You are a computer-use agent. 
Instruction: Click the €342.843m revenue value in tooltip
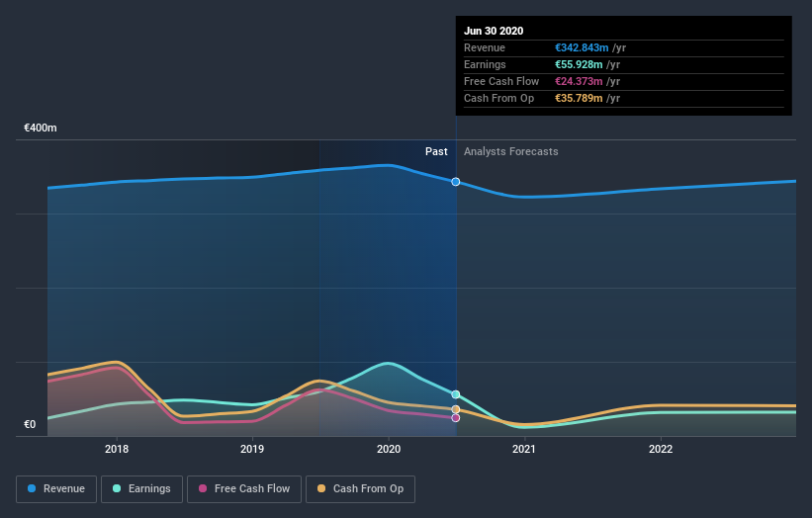[x=582, y=47]
